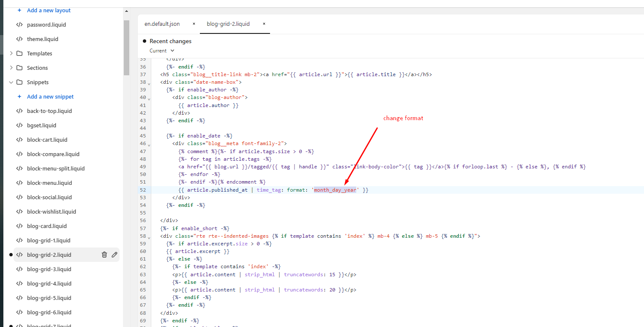The width and height of the screenshot is (644, 327).
Task: Click line number 52 in the gutter
Action: (x=142, y=190)
